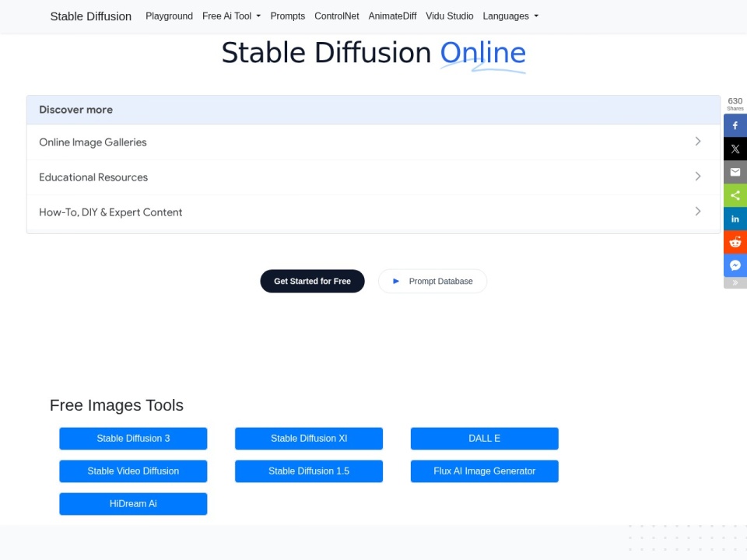Click play triangle beside Prompt Database

[395, 281]
